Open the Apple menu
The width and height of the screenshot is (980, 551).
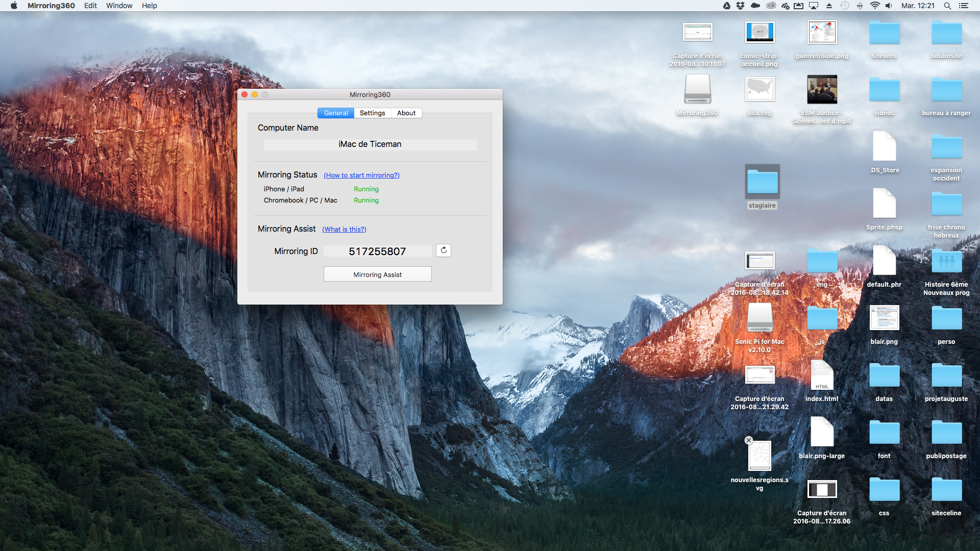[14, 6]
